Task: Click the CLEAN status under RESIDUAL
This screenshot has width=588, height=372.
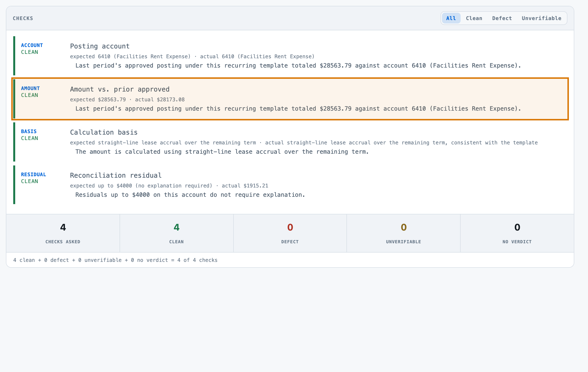Action: 29,181
